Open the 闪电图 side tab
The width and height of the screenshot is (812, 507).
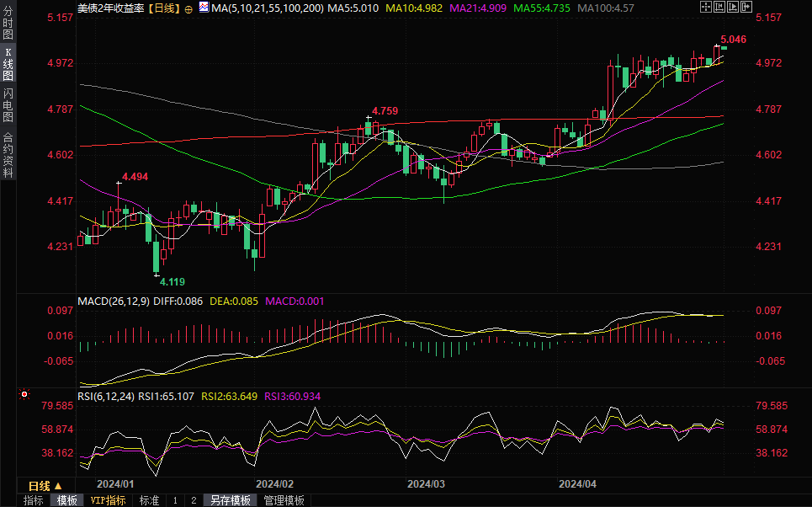[8, 105]
